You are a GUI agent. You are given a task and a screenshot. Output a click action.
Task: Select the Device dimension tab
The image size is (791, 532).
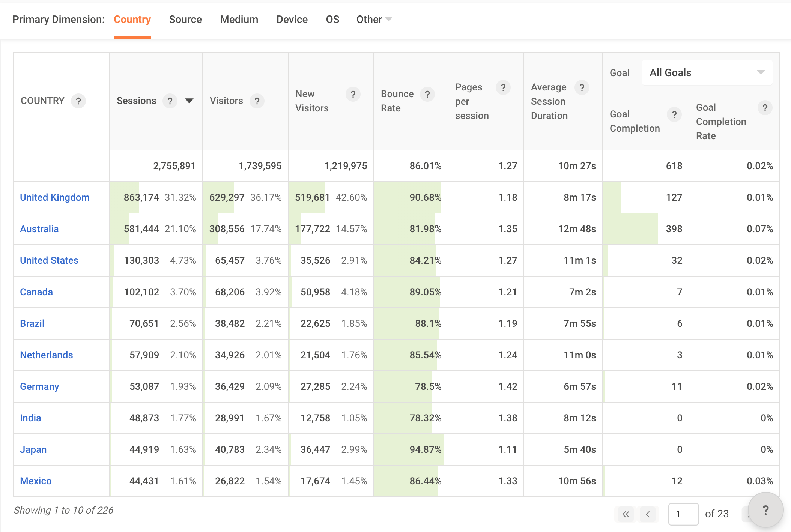coord(292,20)
